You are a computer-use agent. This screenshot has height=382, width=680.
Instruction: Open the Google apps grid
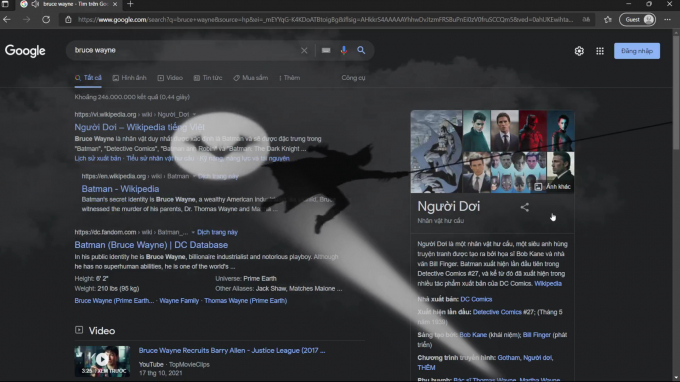tap(600, 51)
